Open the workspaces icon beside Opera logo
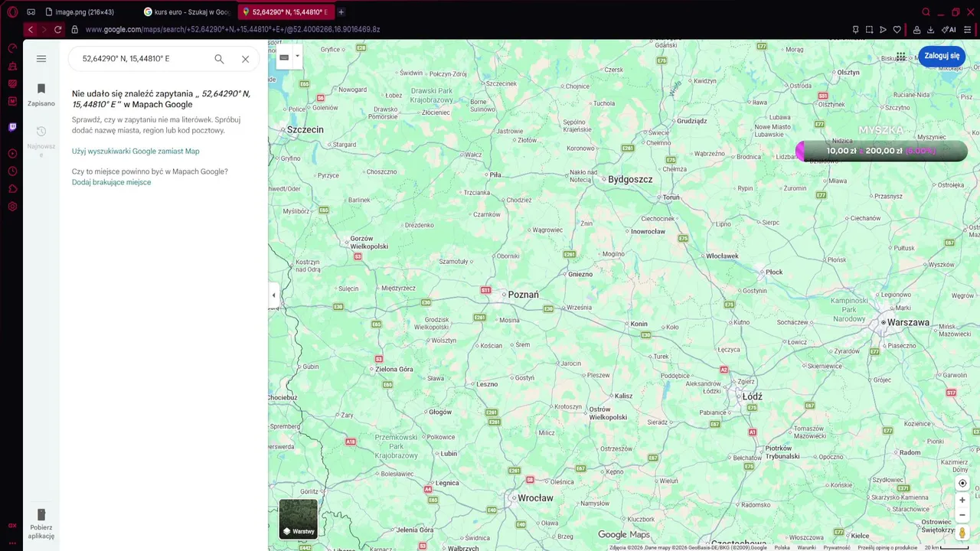 pyautogui.click(x=31, y=12)
